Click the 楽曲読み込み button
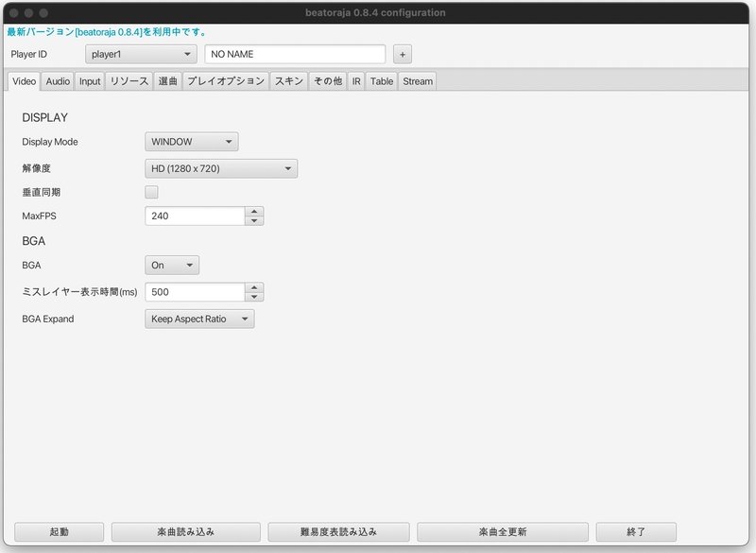Image resolution: width=756 pixels, height=553 pixels. 185,532
